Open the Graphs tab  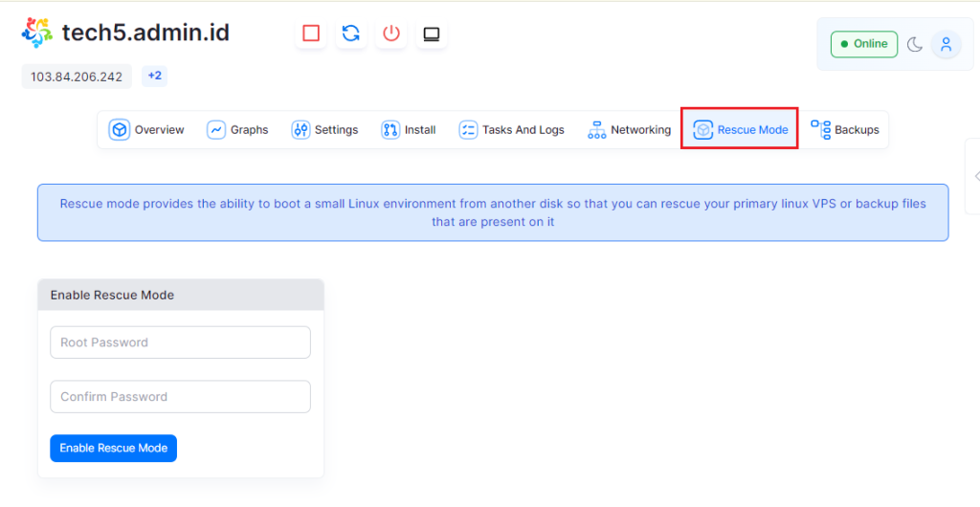coord(238,130)
